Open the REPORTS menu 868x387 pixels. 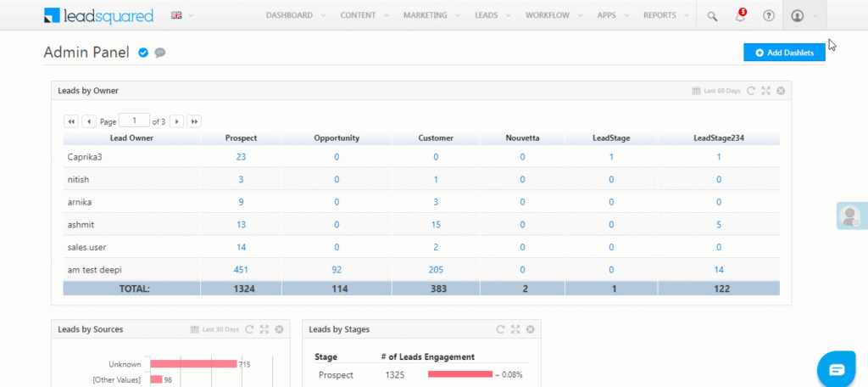(x=659, y=15)
